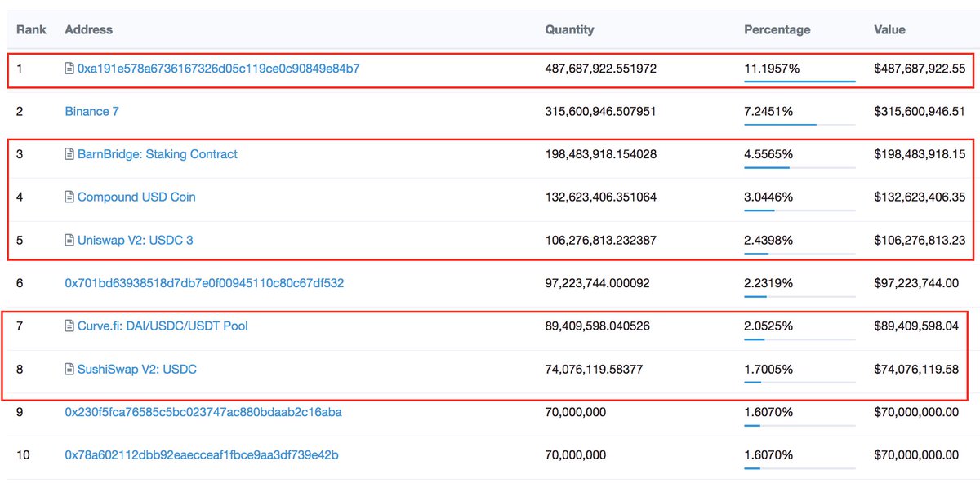
Task: Click contract icon beside Curve.fi pool
Action: [x=69, y=326]
